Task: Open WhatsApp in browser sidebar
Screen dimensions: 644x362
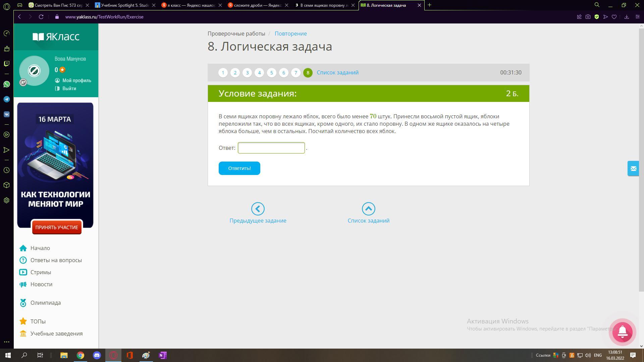Action: (6, 84)
